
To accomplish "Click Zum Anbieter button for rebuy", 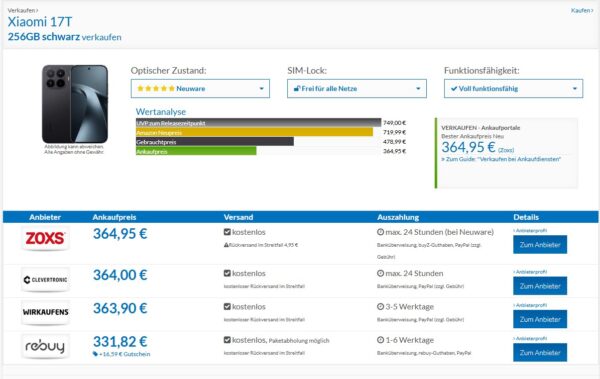I will point(540,353).
